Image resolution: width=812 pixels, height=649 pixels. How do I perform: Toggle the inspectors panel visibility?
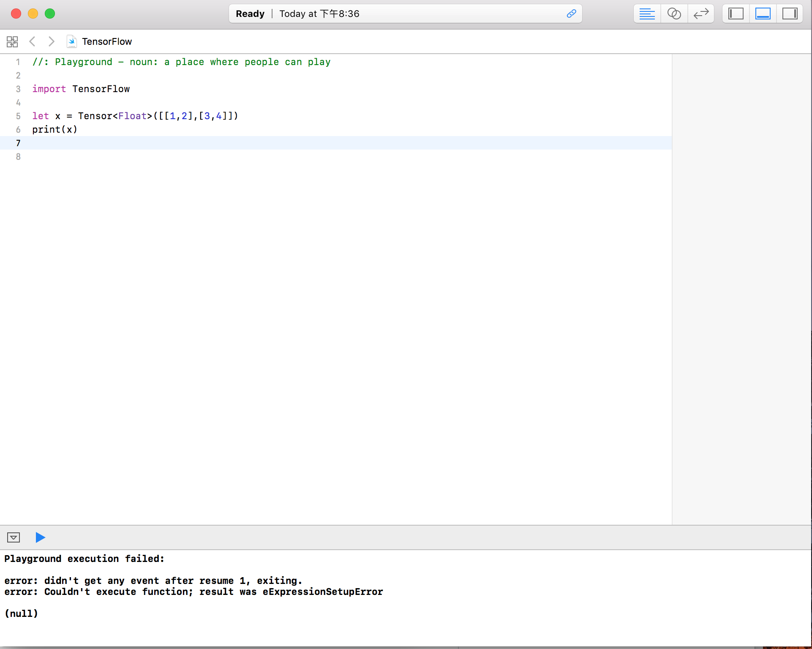point(790,14)
